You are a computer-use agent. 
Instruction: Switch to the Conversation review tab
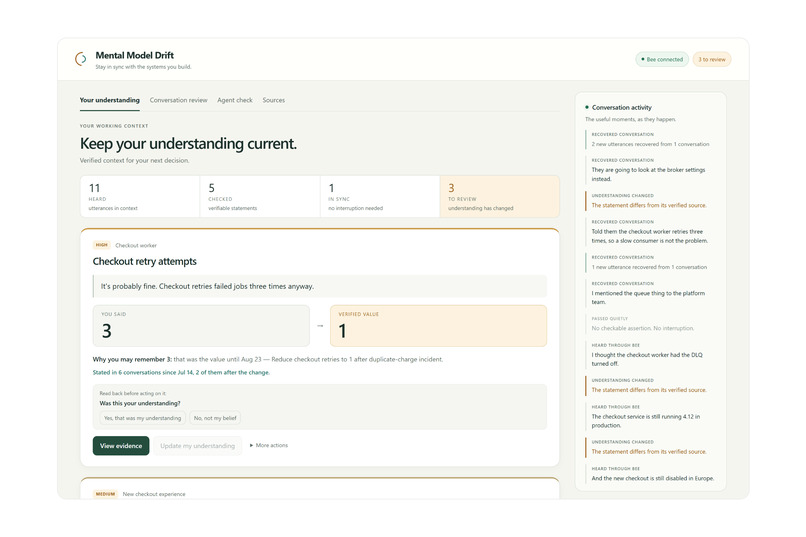(178, 100)
